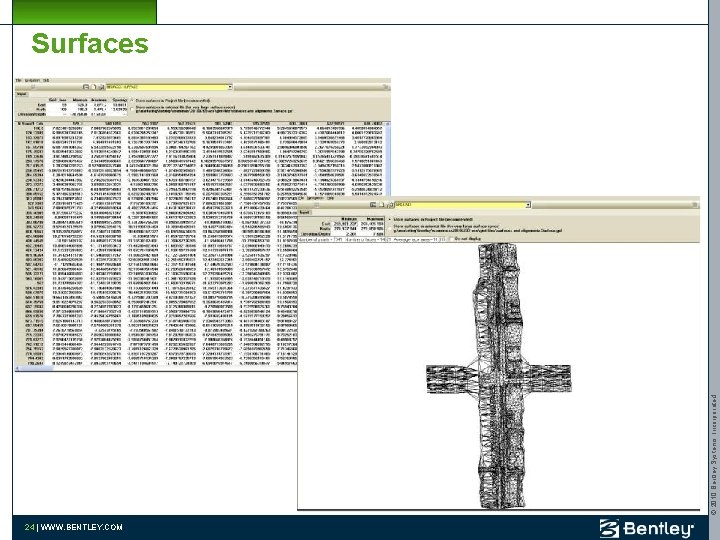Image resolution: width=720 pixels, height=540 pixels.
Task: Select store surface in project file, grid window
Action: [x=132, y=101]
